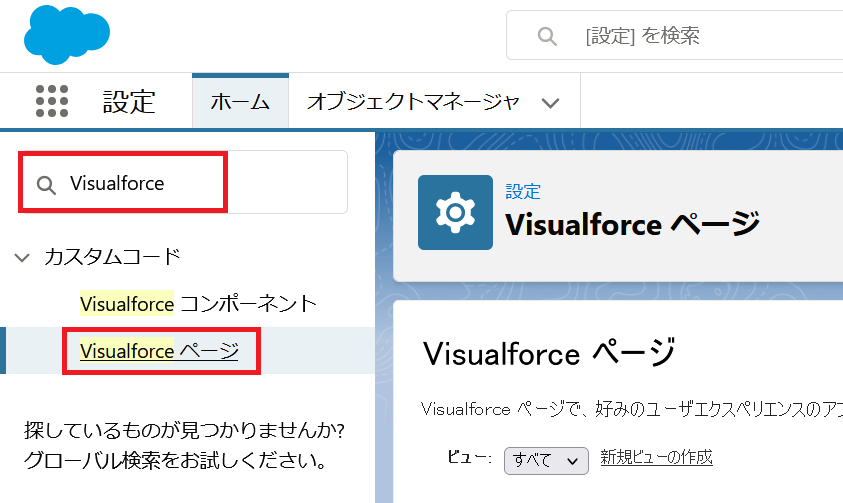Open the ビュー dropdown showing すべて

pyautogui.click(x=546, y=461)
